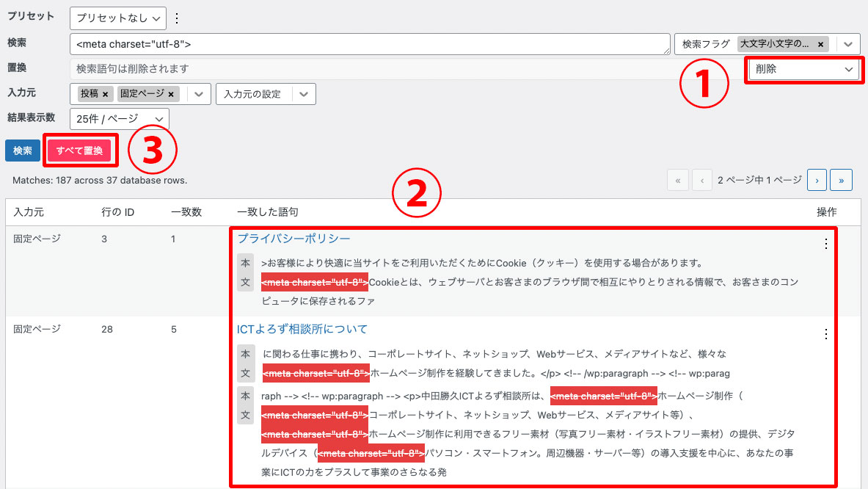Go to the previous page with the ‹ icon
This screenshot has height=489, width=868.
click(x=701, y=179)
